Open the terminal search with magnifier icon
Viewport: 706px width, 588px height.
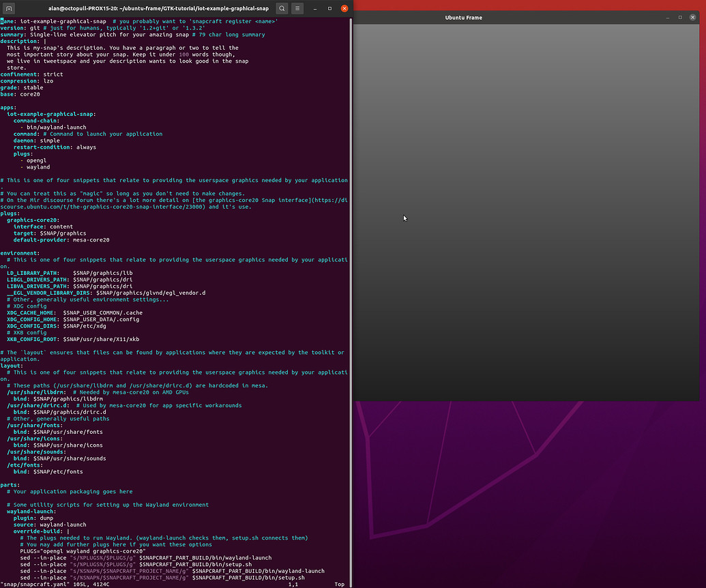pos(282,8)
